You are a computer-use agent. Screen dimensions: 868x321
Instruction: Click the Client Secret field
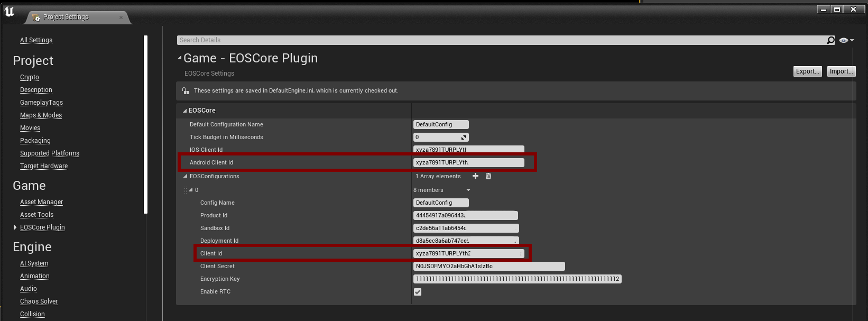pyautogui.click(x=489, y=267)
